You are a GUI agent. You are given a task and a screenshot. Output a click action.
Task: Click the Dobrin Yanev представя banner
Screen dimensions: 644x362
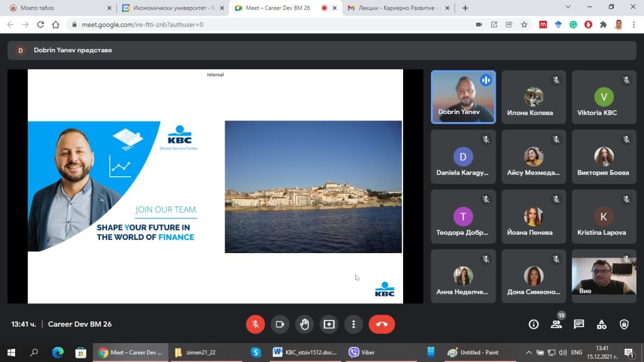(321, 50)
